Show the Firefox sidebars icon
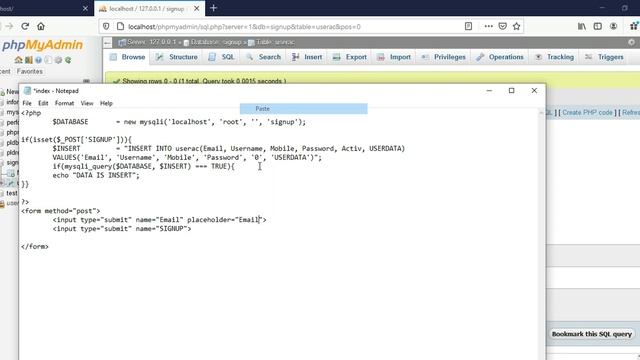The width and height of the screenshot is (640, 360). click(598, 27)
